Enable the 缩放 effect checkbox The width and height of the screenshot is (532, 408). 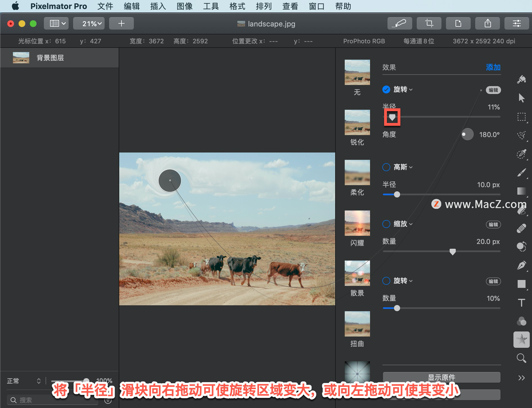pos(386,224)
